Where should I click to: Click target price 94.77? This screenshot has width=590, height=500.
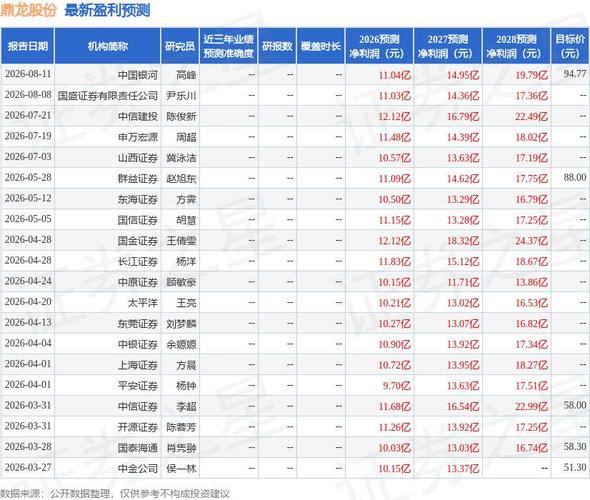click(x=575, y=74)
